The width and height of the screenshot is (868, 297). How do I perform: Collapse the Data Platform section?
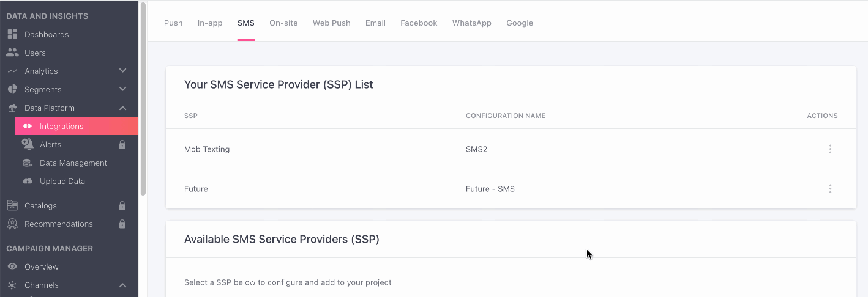click(122, 108)
